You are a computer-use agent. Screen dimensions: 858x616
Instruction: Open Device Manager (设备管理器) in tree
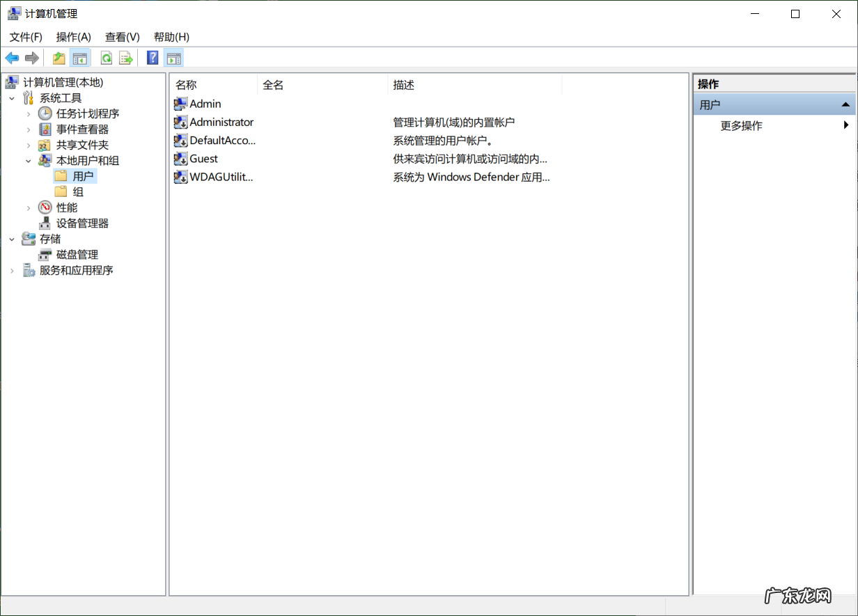click(x=82, y=223)
